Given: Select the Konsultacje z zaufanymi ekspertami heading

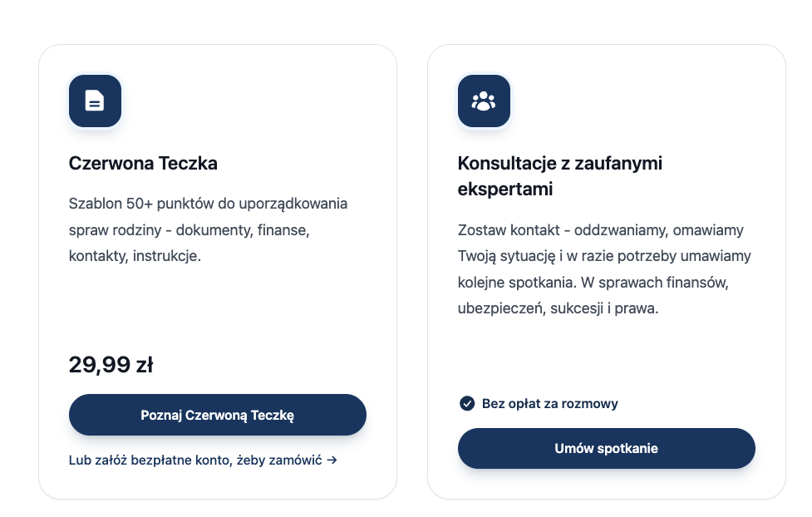Looking at the screenshot, I should coord(560,176).
